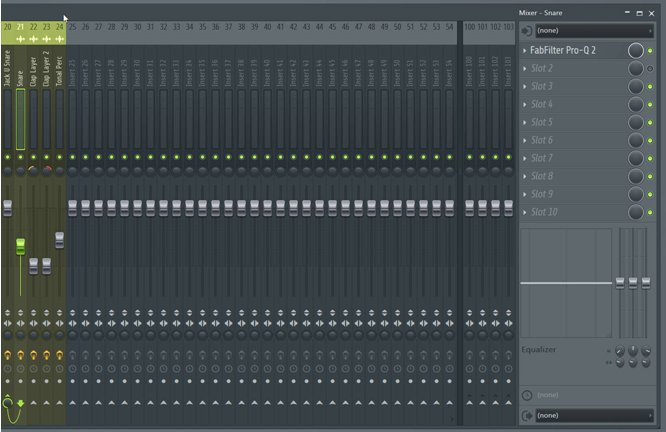The width and height of the screenshot is (666, 432).
Task: Invert polarity on Jack U Snare track 20
Action: pyautogui.click(x=8, y=313)
